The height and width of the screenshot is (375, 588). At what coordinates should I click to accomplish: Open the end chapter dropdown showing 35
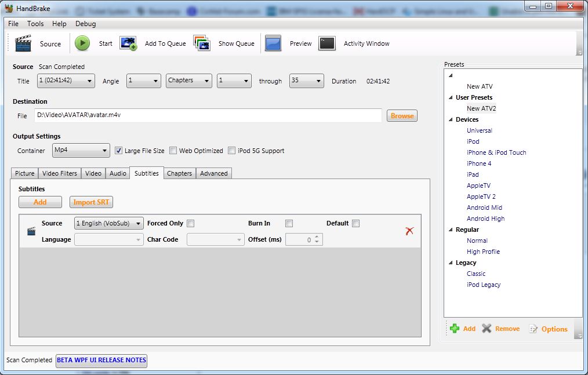click(x=306, y=81)
